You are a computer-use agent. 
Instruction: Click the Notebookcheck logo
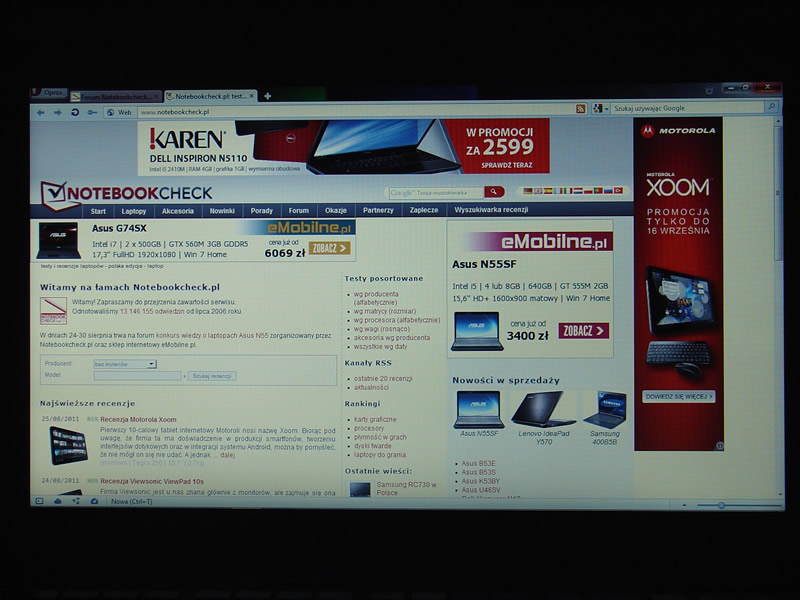(127, 194)
